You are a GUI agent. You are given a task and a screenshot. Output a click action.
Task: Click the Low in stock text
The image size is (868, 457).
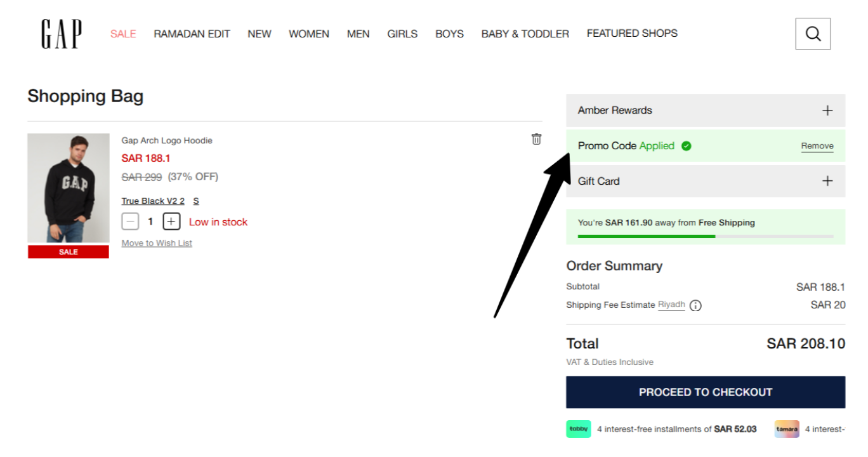point(218,222)
